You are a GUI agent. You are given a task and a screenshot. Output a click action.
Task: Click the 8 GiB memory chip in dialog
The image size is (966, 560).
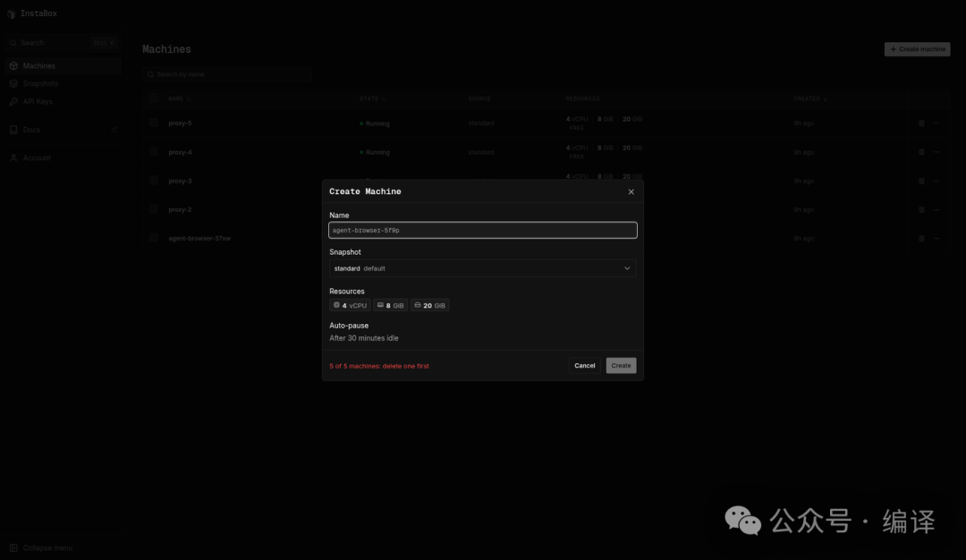coord(391,306)
